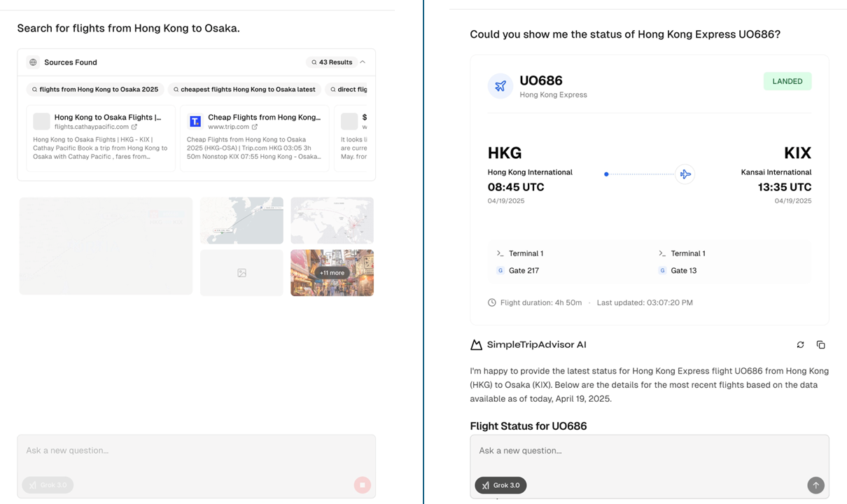Viewport: 847px width, 504px height.
Task: Send the question with the up-arrow button
Action: click(x=815, y=485)
